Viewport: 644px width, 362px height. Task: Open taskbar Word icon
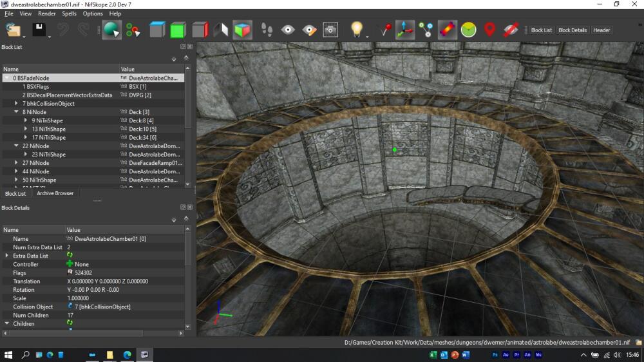pyautogui.click(x=466, y=355)
